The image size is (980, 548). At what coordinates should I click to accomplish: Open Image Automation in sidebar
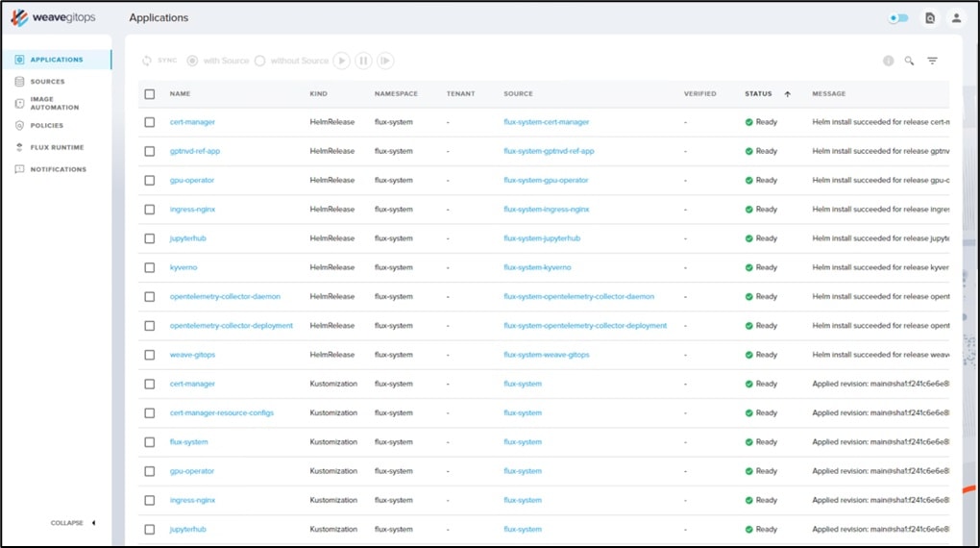[x=55, y=103]
